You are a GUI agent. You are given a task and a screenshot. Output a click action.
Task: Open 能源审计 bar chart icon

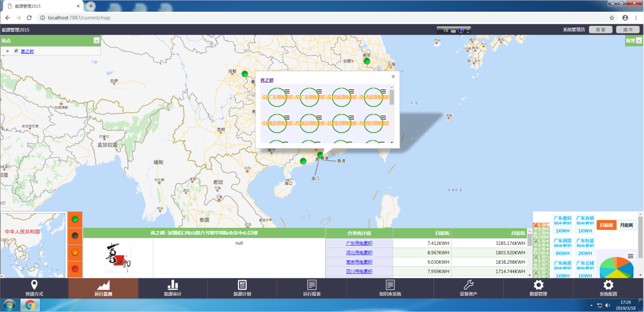(173, 285)
